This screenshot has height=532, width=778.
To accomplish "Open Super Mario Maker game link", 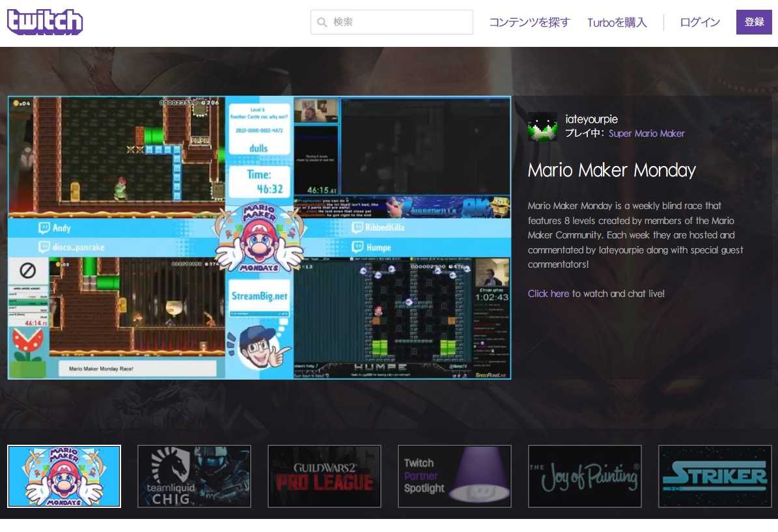I will coord(646,133).
